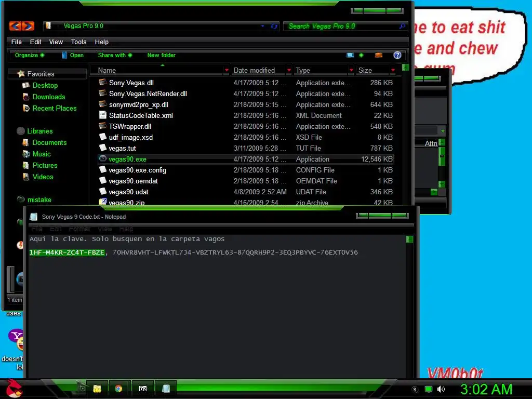Click the Explorer file list scrollbar up arrow
Viewport: 532px width, 399px height.
click(405, 68)
